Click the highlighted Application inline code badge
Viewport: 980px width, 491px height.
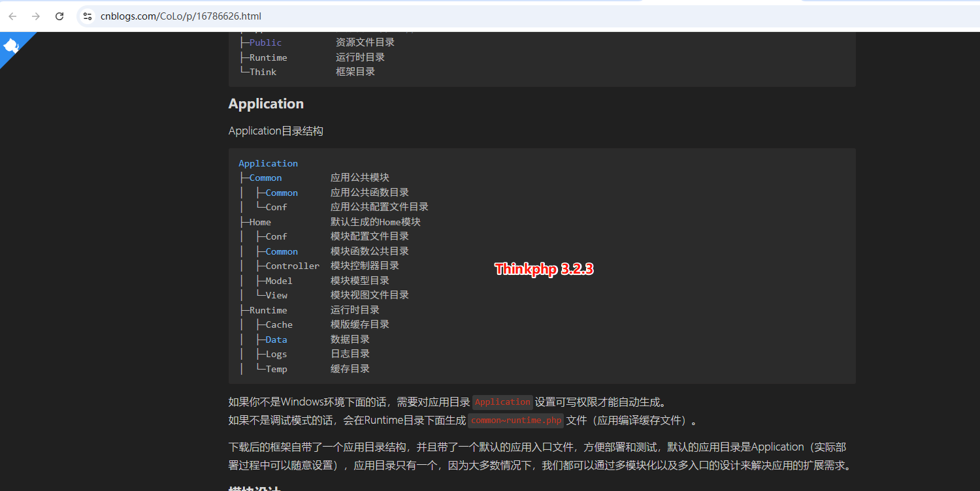pos(502,402)
